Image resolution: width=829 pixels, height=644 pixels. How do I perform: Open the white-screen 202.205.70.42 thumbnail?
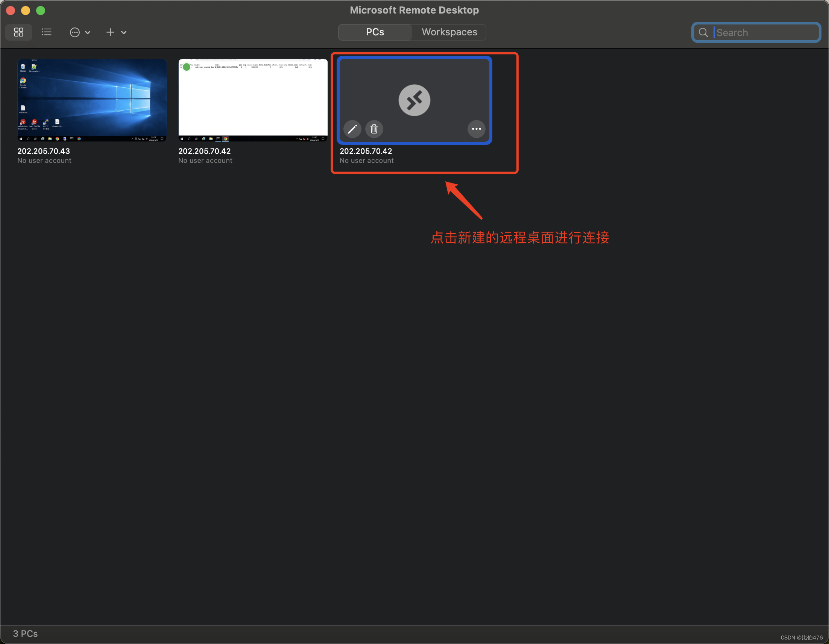point(253,100)
